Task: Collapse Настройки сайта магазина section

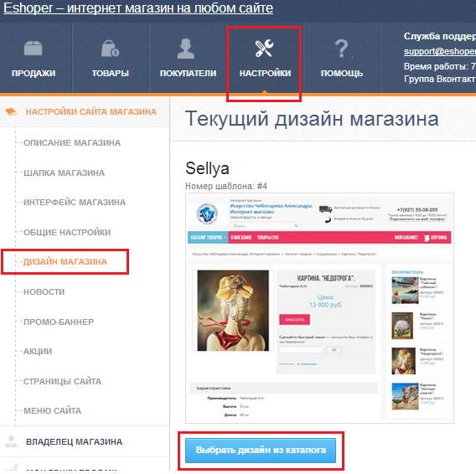Action: pos(91,111)
